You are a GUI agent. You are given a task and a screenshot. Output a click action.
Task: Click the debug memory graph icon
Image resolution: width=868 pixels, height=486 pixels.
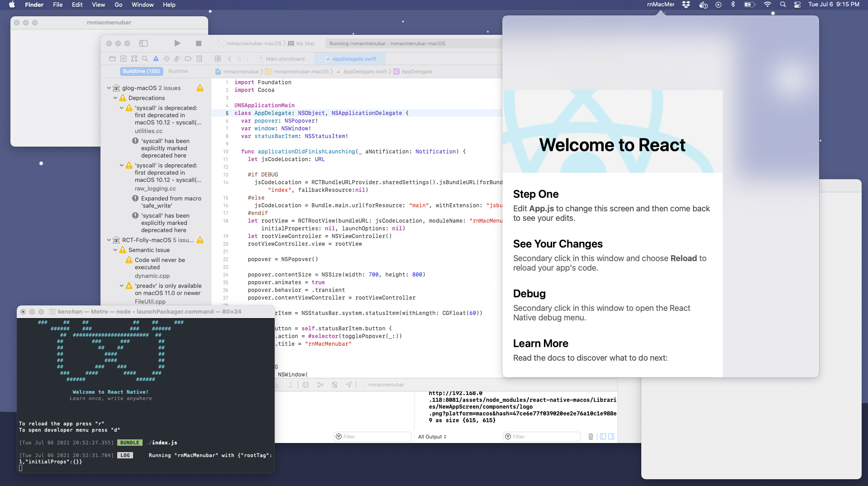(x=320, y=385)
